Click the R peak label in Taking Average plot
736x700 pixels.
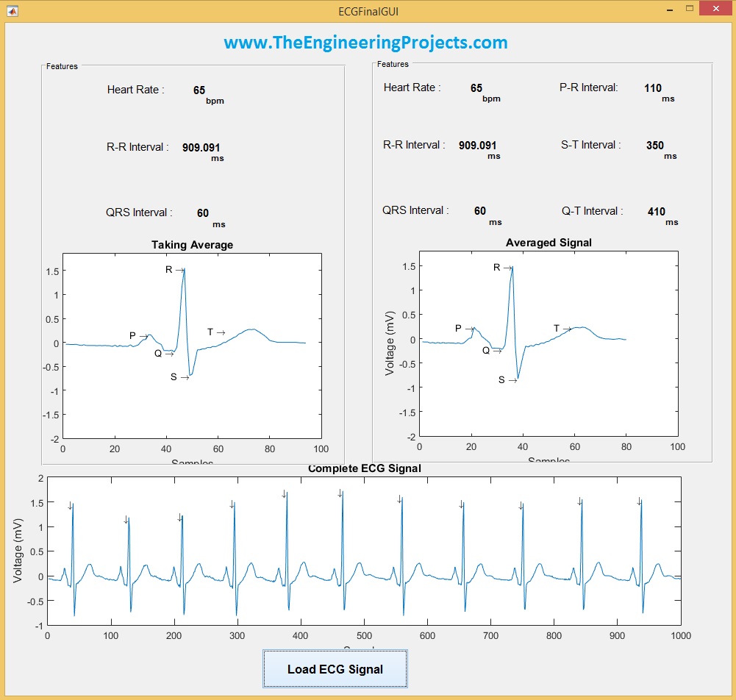click(x=168, y=269)
